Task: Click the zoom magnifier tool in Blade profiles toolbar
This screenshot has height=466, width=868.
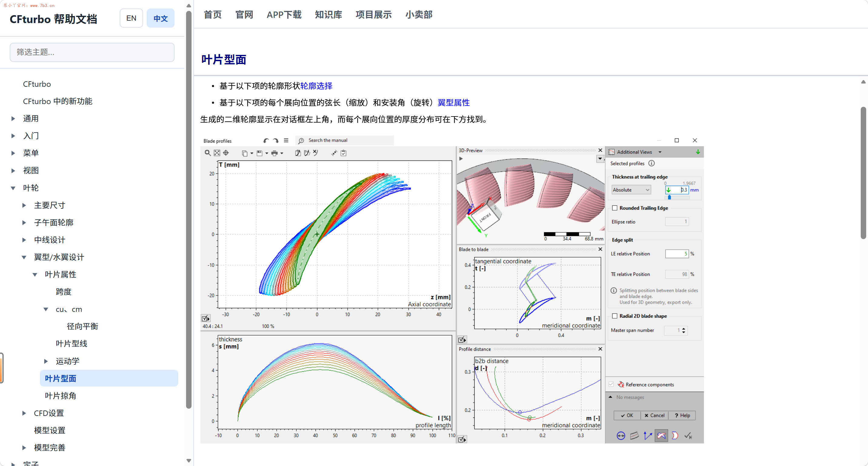Action: (208, 153)
